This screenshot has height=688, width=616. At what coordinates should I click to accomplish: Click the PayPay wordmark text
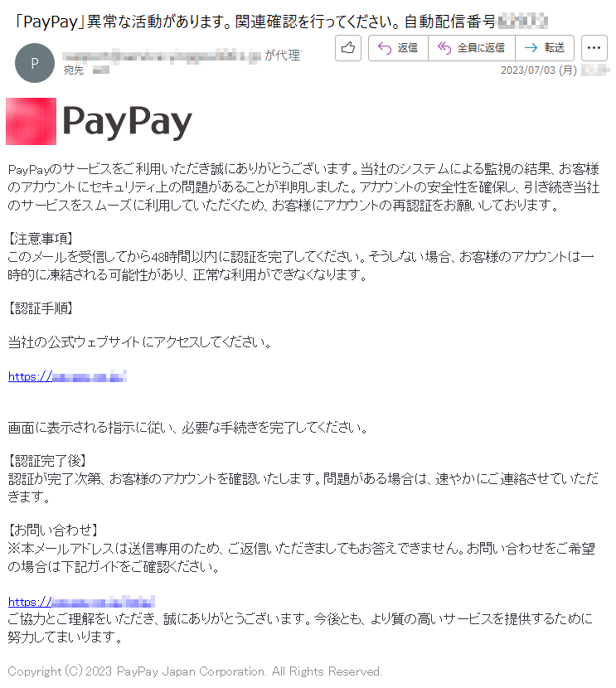pyautogui.click(x=127, y=122)
